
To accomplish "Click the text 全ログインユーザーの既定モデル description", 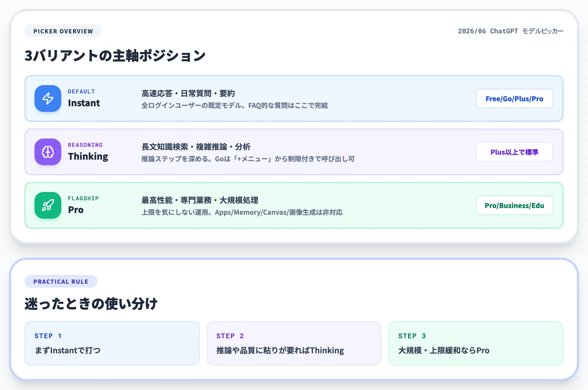I will [x=235, y=105].
